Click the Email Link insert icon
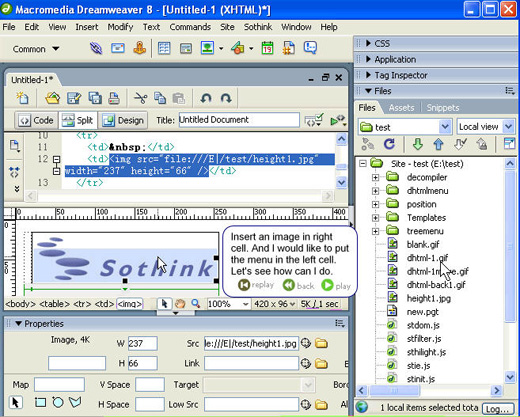 click(118, 49)
